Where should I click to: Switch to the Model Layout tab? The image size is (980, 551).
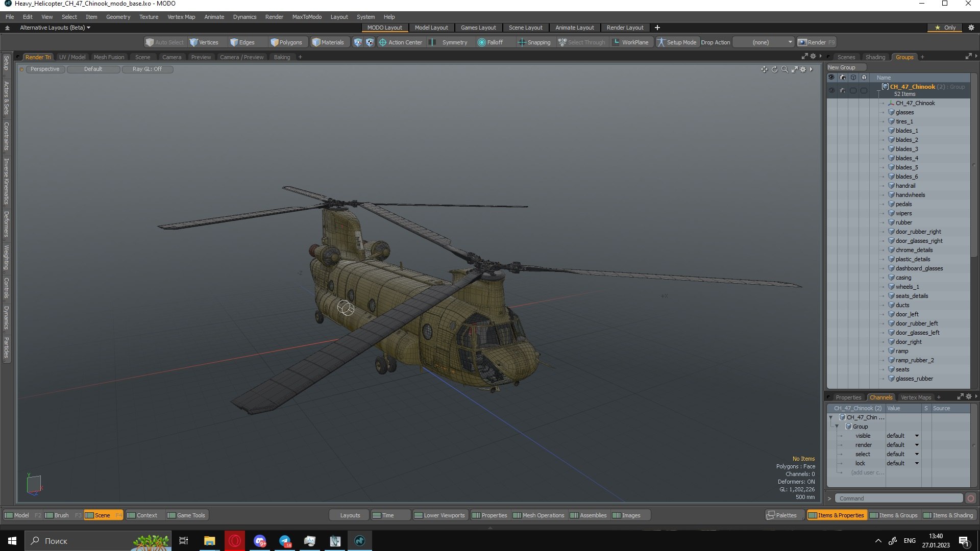tap(431, 28)
